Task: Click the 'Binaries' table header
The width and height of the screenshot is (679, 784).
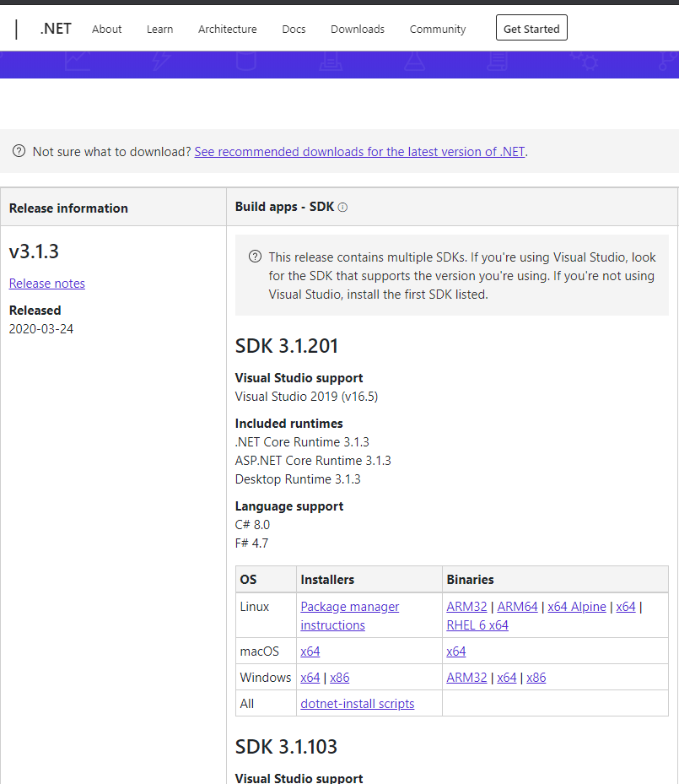Action: click(470, 580)
